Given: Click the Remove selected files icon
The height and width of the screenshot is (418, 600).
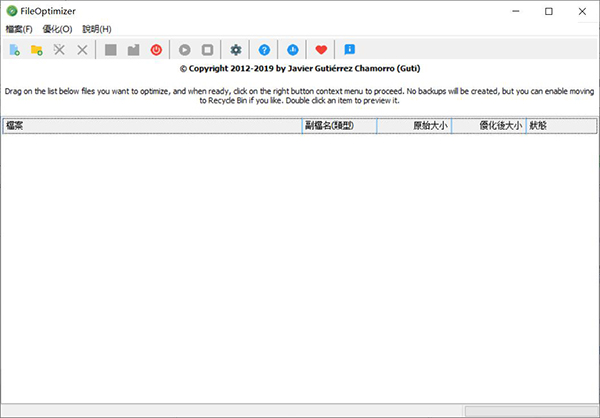Looking at the screenshot, I should 59,50.
